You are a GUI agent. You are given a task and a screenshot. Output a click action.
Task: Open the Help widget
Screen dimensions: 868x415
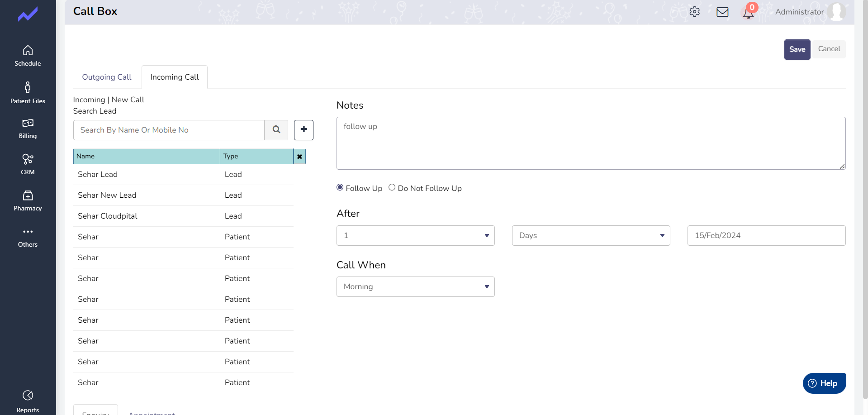tap(824, 383)
